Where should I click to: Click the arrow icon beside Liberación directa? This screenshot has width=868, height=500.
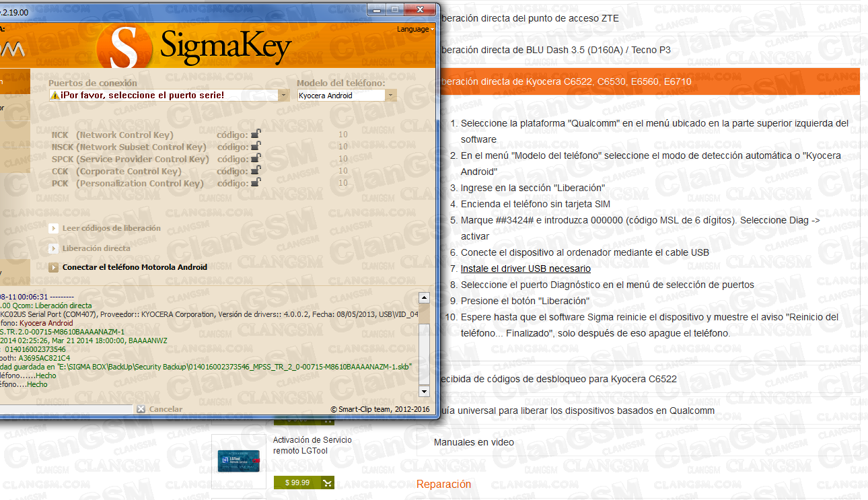(x=54, y=248)
